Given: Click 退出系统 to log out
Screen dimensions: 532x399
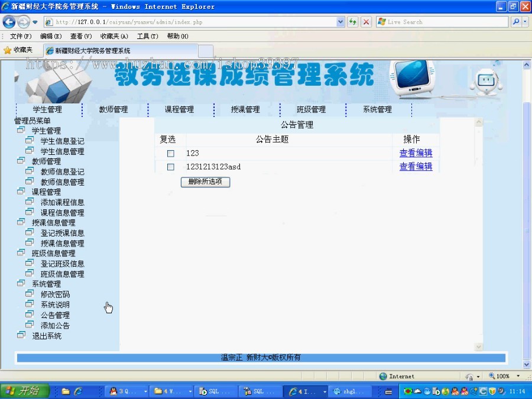Looking at the screenshot, I should [47, 336].
